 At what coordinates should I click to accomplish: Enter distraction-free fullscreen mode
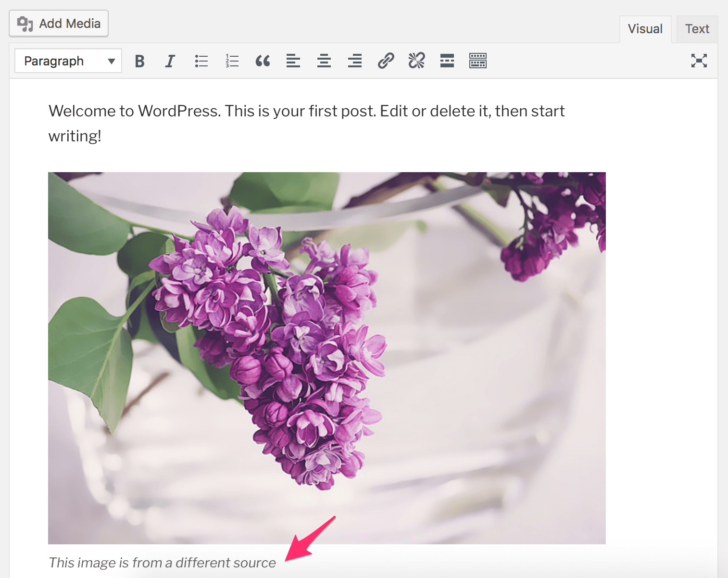click(x=699, y=61)
